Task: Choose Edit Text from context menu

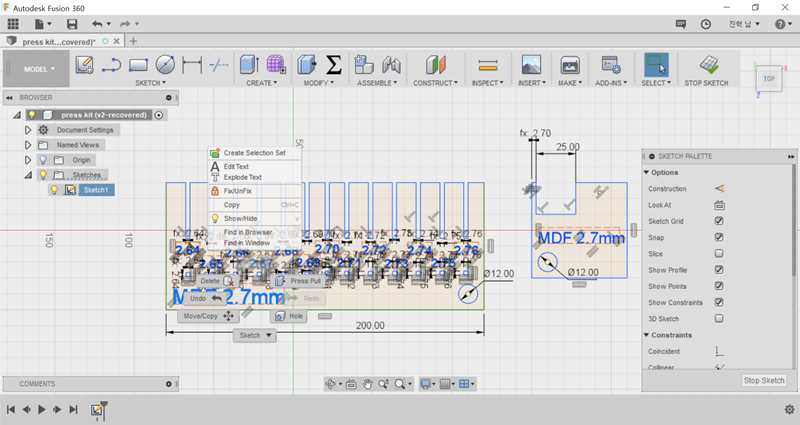Action: pos(236,166)
